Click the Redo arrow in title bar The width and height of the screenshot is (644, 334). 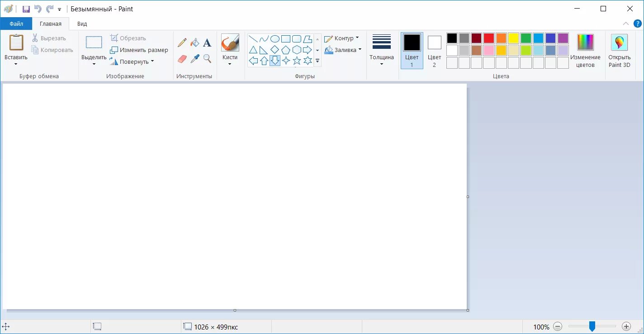[50, 9]
